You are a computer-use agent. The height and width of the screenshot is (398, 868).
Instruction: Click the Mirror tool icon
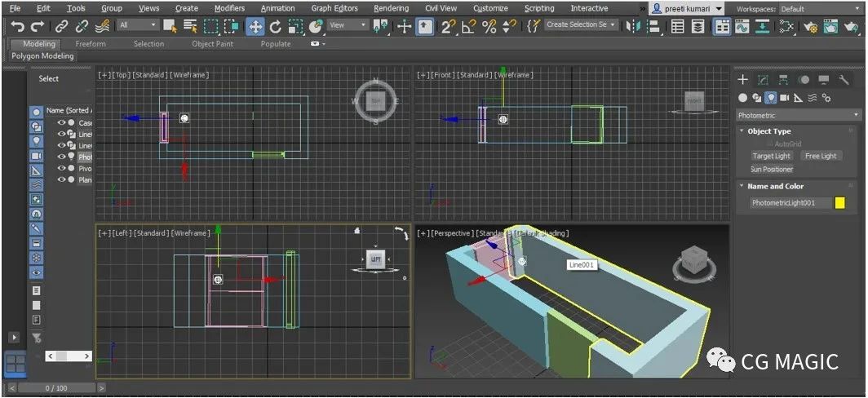tap(631, 26)
